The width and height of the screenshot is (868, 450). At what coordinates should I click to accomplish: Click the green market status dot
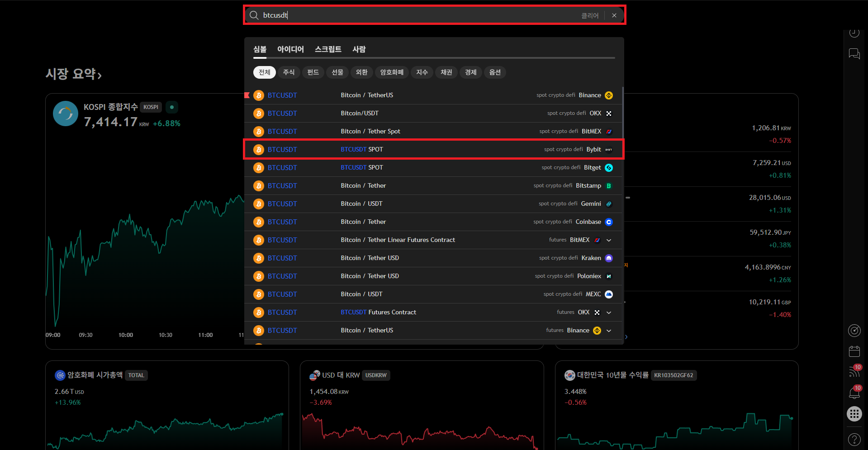tap(172, 107)
